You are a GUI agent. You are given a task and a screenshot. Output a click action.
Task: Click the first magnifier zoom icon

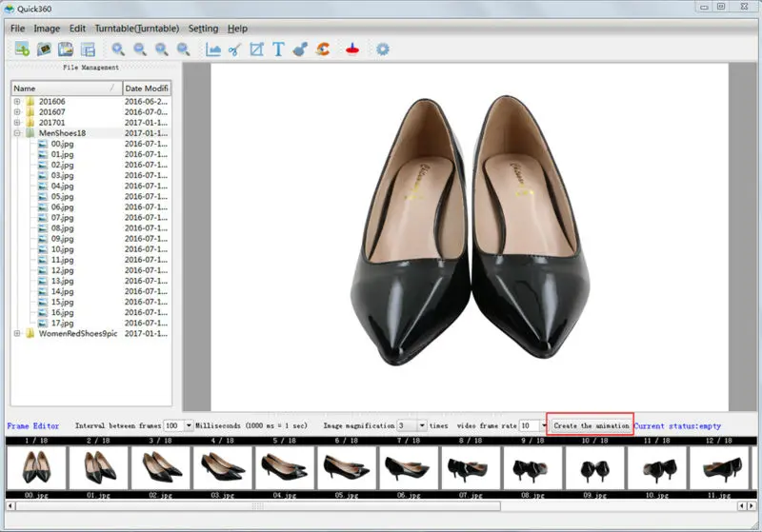[x=118, y=49]
